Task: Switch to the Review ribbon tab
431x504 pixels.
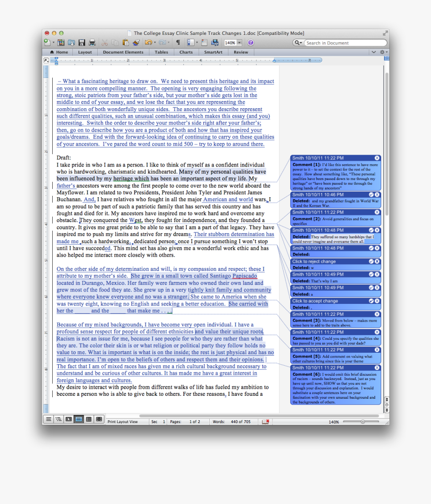Action: coord(241,52)
